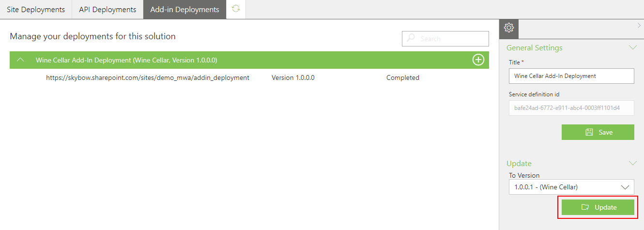Open the To Version dropdown
Screen dimensions: 644x230
point(571,187)
